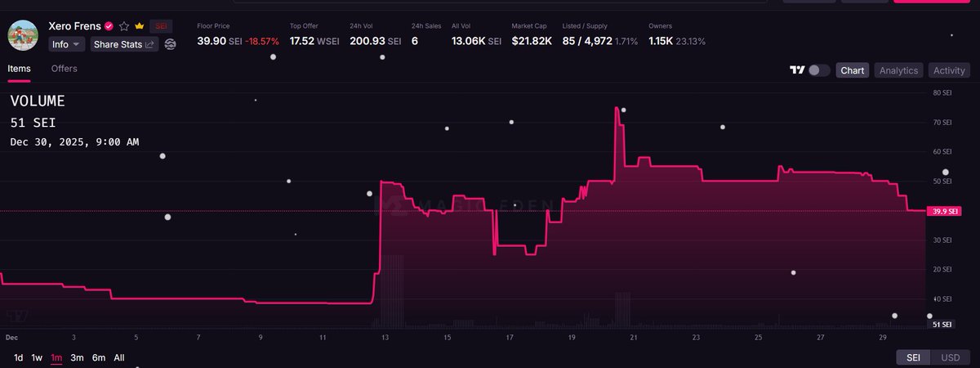Click the 24h volume value 200.93 SEI
This screenshot has height=368, width=980.
point(376,41)
